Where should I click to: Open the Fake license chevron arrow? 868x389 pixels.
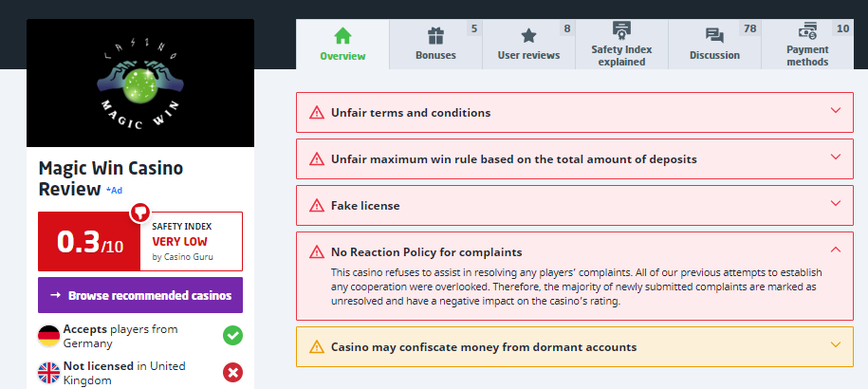click(836, 204)
